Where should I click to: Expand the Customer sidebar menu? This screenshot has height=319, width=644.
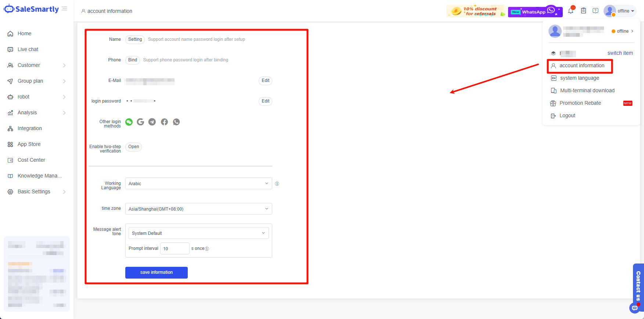point(36,65)
